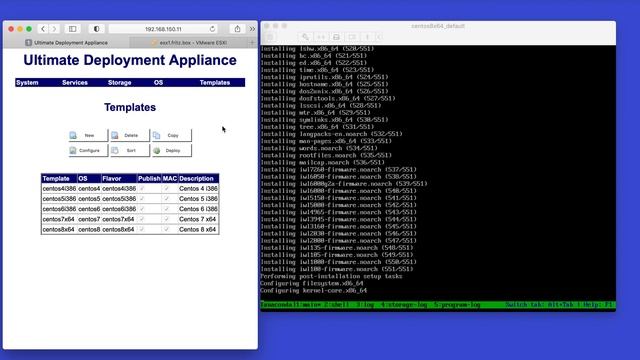Click the 'Centos 4 i386' description cell
Viewport: 640px width, 360px height.
198,189
